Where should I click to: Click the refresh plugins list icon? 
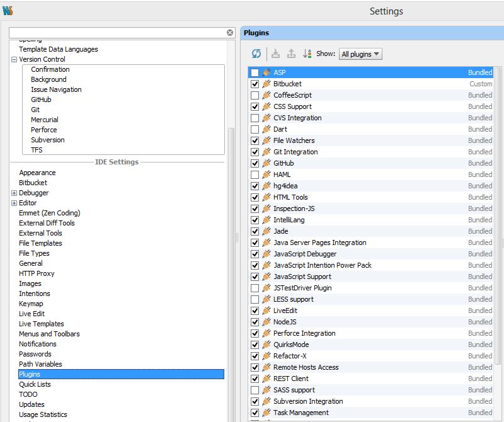click(x=256, y=54)
